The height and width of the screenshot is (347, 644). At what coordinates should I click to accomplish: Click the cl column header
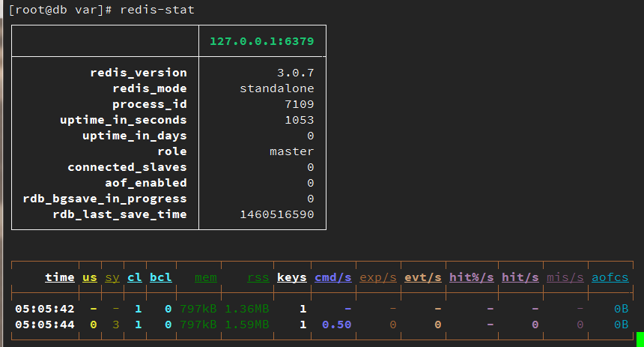134,277
